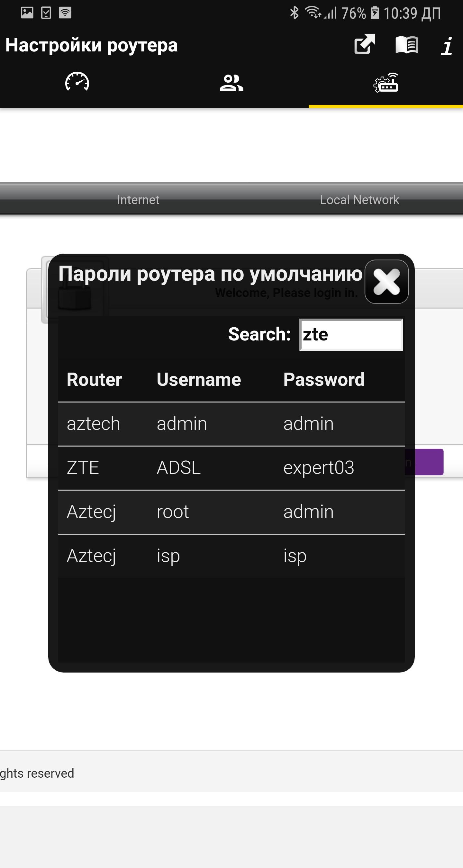Tap the aztech row's 'admin' password cell
Image resolution: width=463 pixels, height=868 pixels.
pos(309,424)
